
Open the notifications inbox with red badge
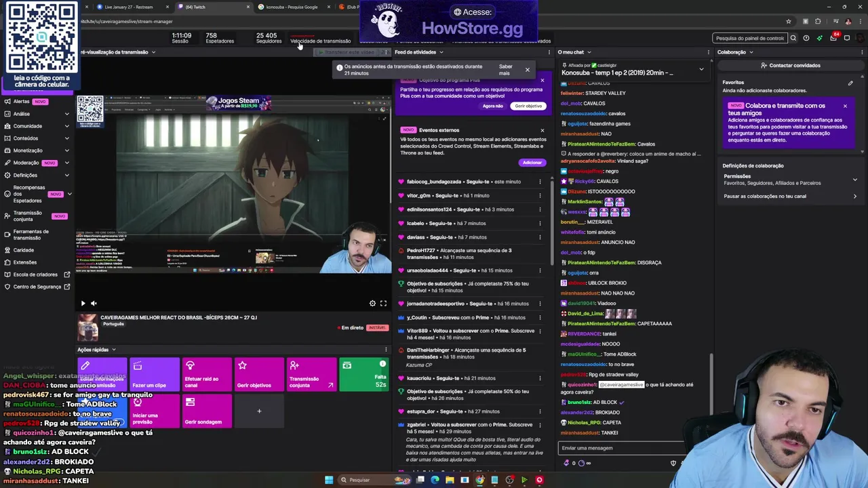(833, 38)
